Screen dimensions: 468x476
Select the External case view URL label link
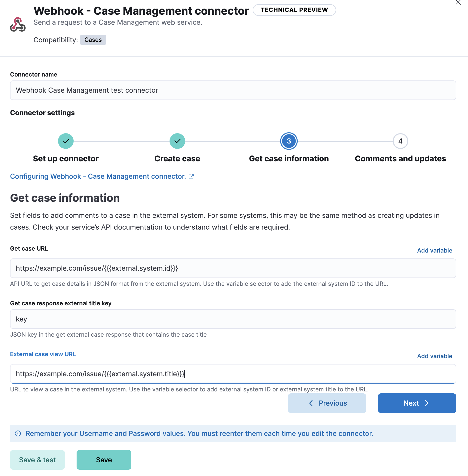pos(43,354)
